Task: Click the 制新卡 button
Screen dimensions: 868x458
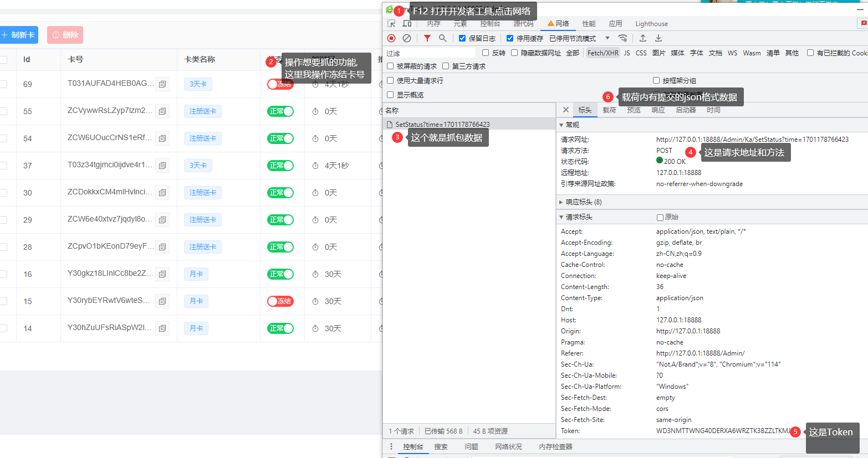Action: [x=19, y=35]
